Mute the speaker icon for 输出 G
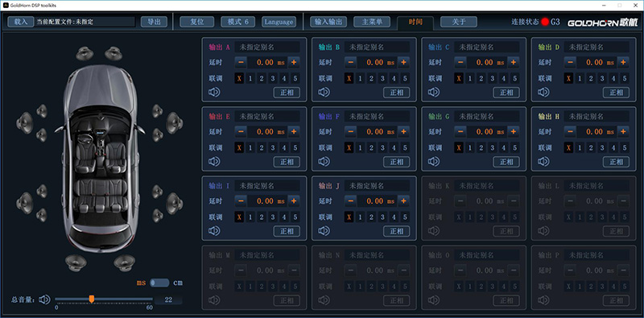This screenshot has height=318, width=644. (x=434, y=162)
